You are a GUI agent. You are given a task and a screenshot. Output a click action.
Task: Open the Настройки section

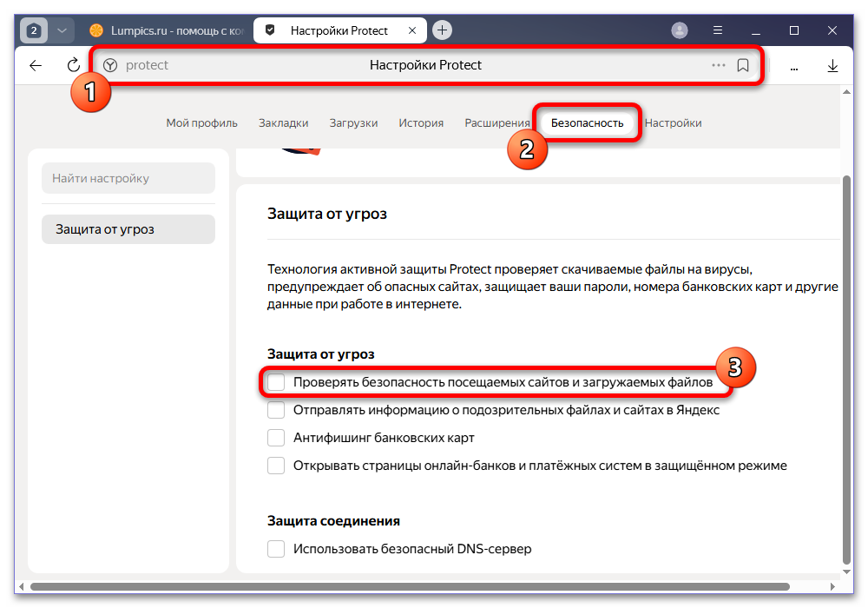[x=674, y=123]
